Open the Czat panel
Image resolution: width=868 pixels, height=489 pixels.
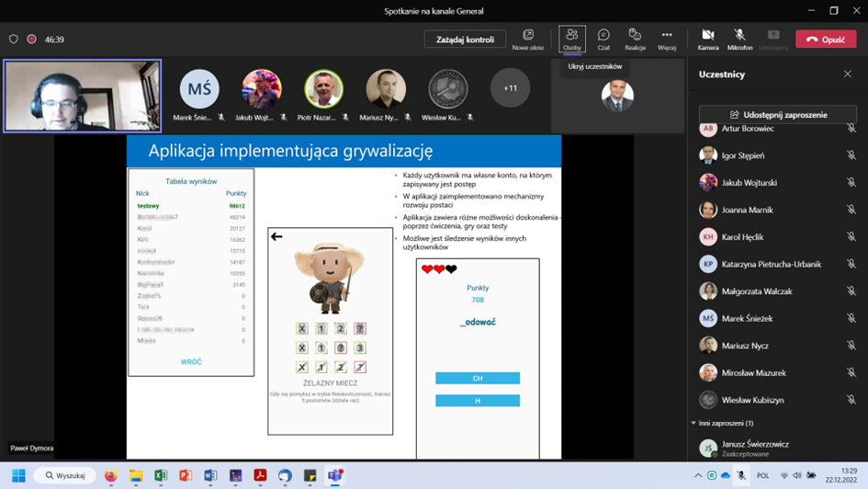(x=603, y=39)
